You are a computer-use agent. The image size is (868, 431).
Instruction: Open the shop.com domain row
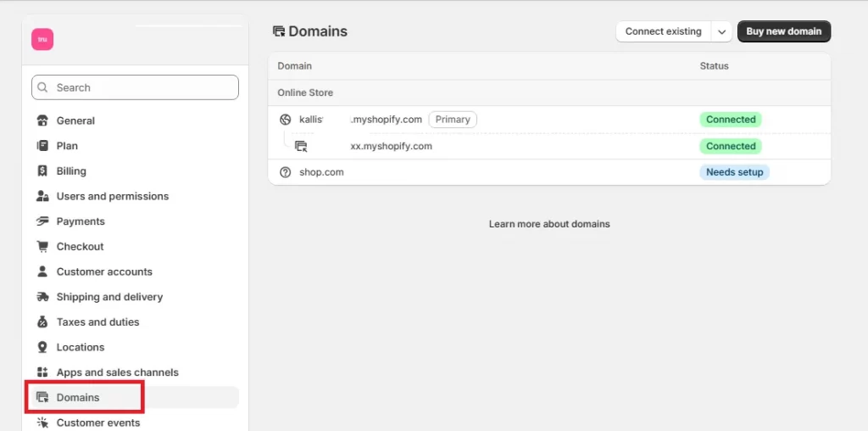pyautogui.click(x=549, y=172)
